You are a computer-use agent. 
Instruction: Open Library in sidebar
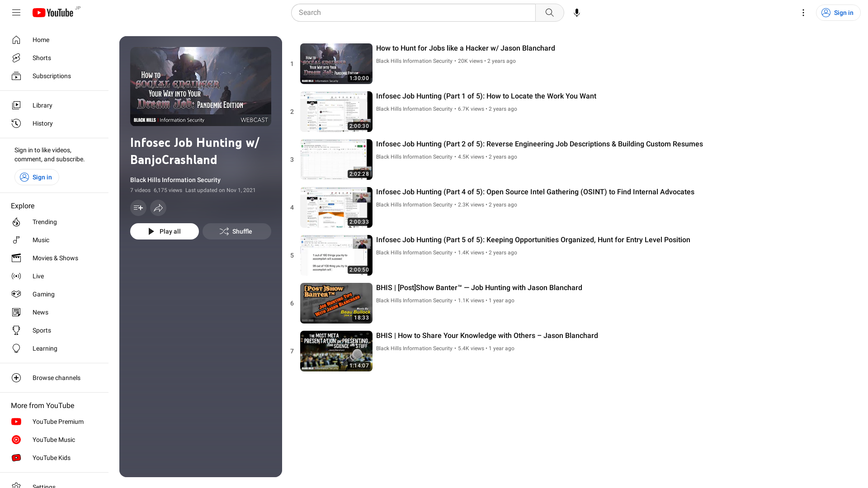pyautogui.click(x=54, y=105)
